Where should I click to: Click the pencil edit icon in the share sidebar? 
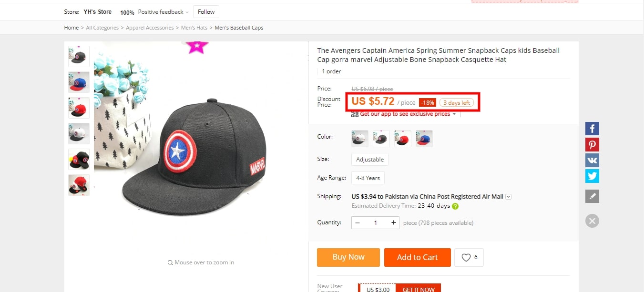click(x=592, y=196)
